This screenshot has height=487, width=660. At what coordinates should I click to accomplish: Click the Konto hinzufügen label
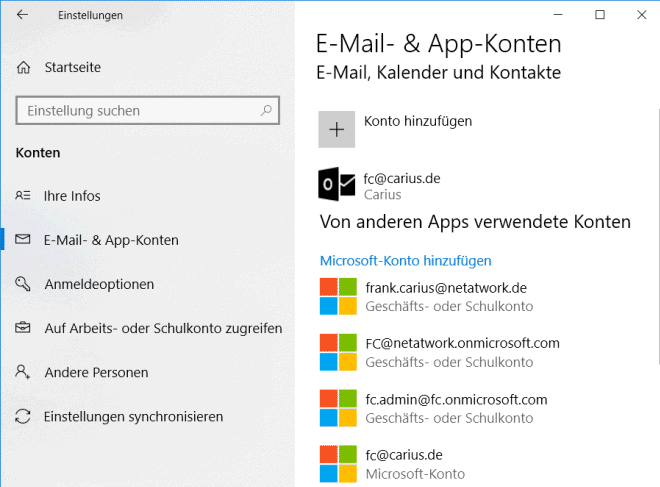point(418,121)
